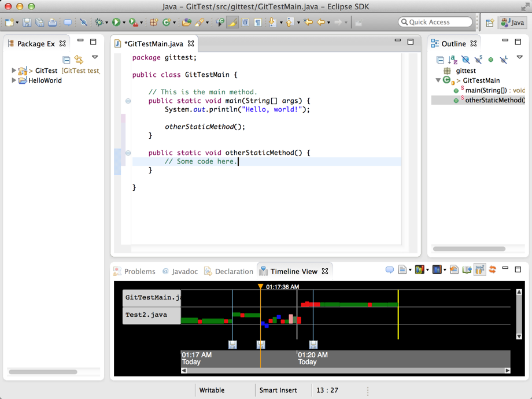
Task: Collapse the GitTestMain class in the Outline
Action: [x=438, y=80]
